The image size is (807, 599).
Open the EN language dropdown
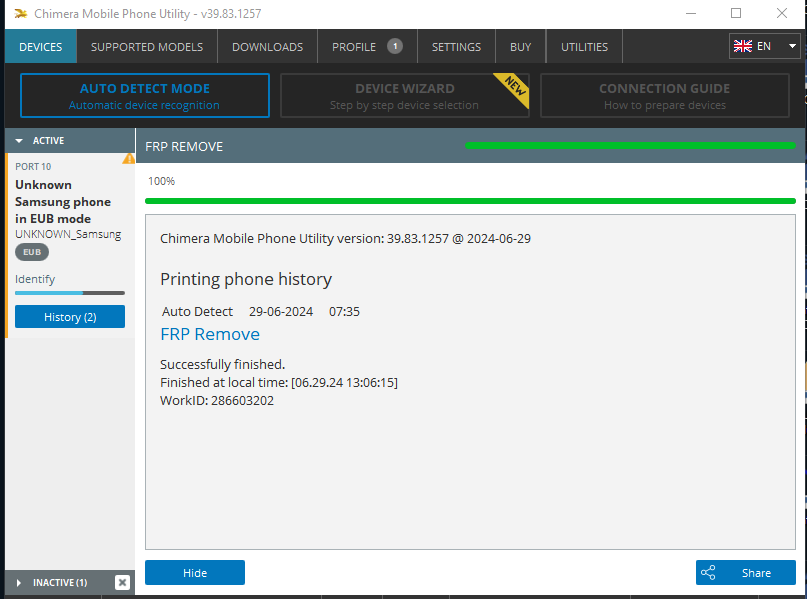pos(764,46)
